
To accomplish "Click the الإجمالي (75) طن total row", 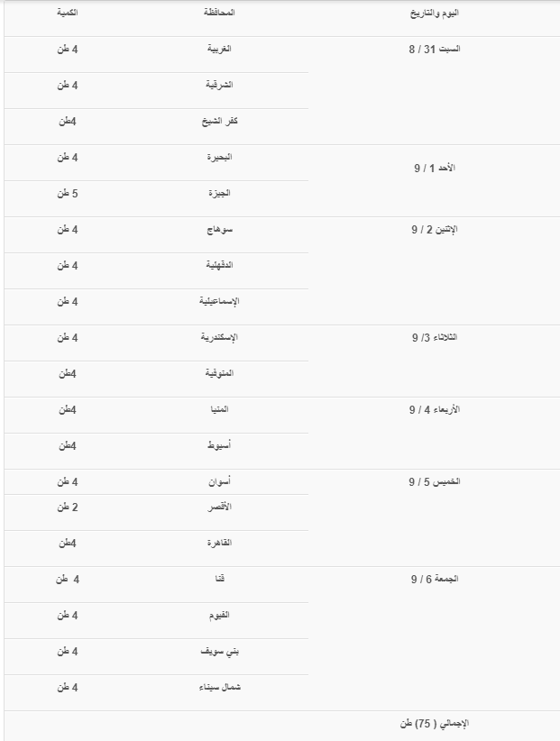I will (x=435, y=724).
